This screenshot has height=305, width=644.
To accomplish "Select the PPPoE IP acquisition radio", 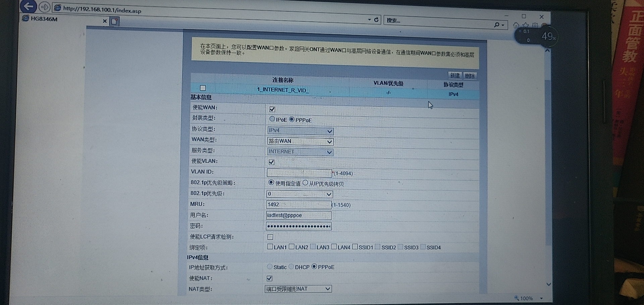I will point(314,266).
